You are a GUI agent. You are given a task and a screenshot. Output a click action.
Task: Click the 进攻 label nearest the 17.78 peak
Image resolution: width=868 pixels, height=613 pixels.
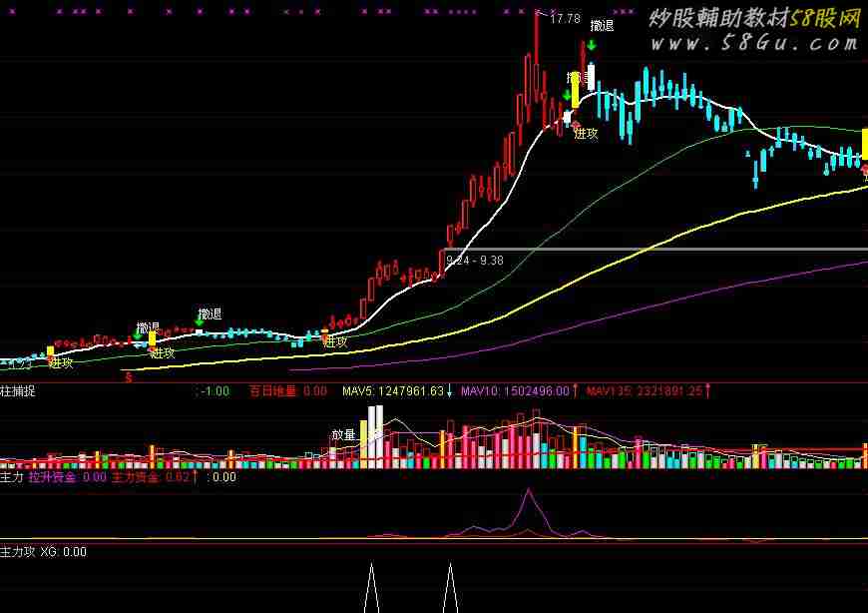click(x=587, y=134)
